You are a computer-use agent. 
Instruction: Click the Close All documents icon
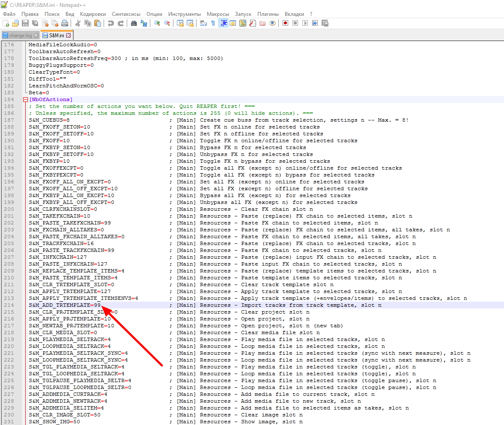pos(55,23)
